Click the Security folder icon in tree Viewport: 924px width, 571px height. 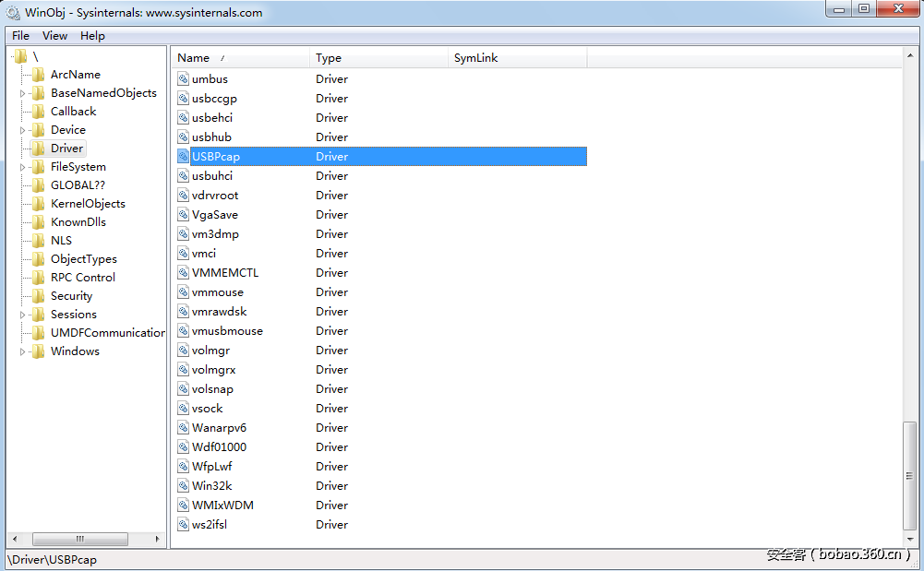coord(38,296)
